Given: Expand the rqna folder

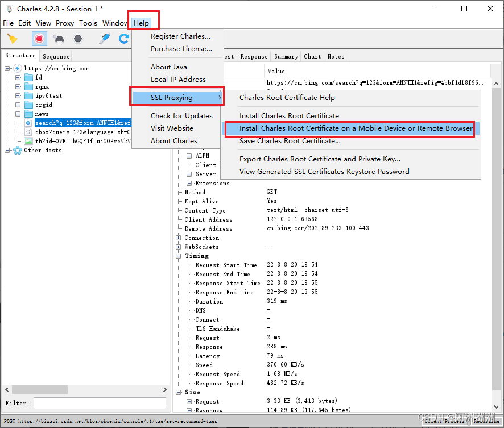Looking at the screenshot, I should click(x=18, y=87).
